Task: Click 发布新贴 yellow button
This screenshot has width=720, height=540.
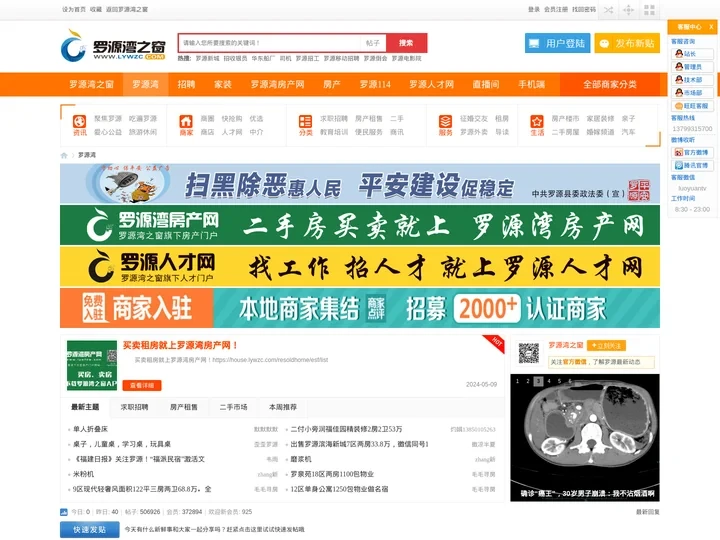Action: 627,43
